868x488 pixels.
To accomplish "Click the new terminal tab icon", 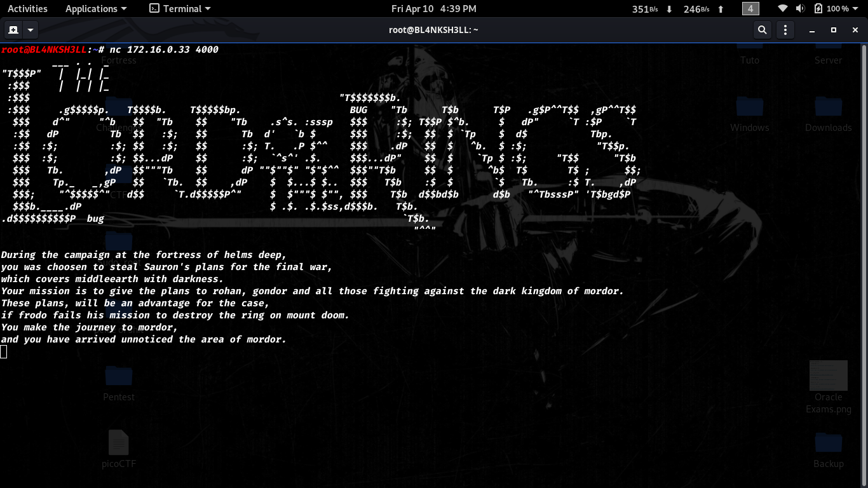I will click(13, 30).
